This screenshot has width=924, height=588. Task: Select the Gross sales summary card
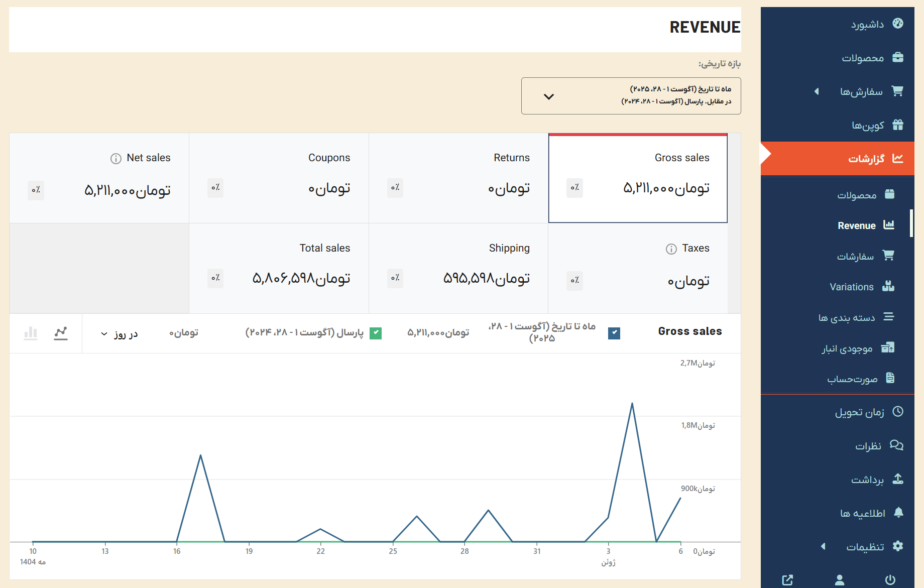[638, 178]
